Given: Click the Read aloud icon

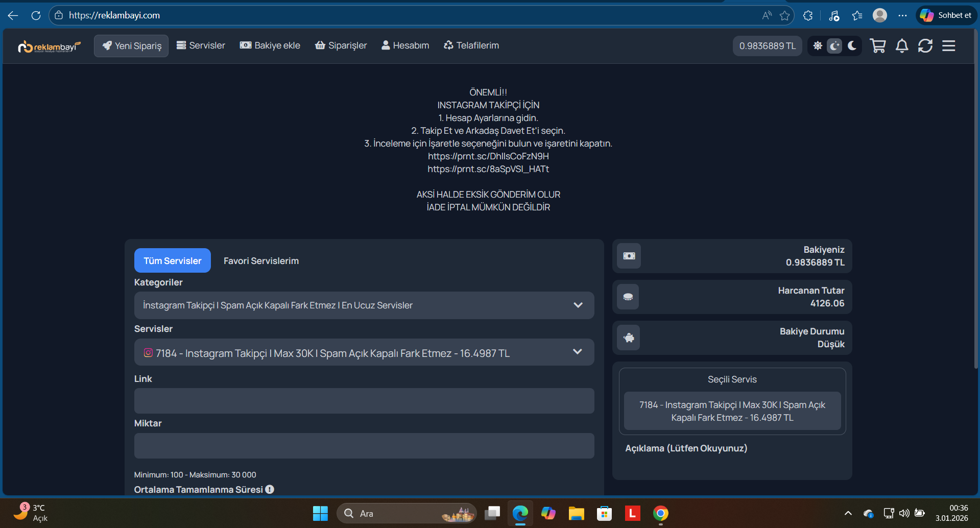Looking at the screenshot, I should 767,15.
